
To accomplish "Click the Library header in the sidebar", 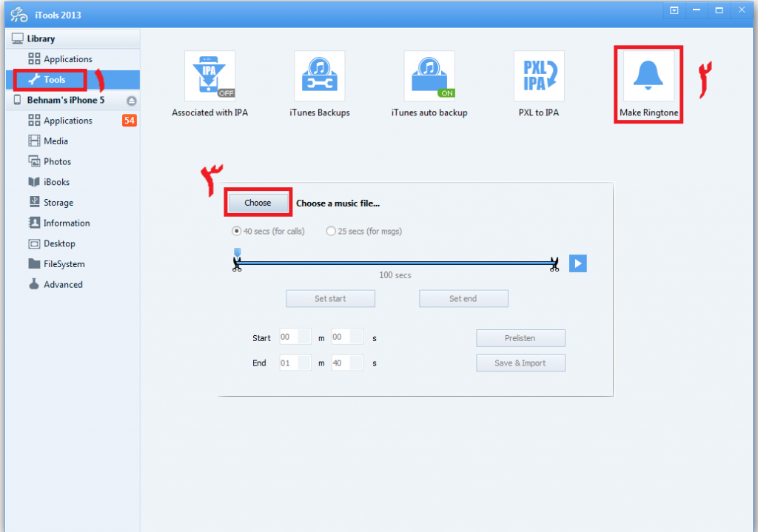I will pos(73,38).
